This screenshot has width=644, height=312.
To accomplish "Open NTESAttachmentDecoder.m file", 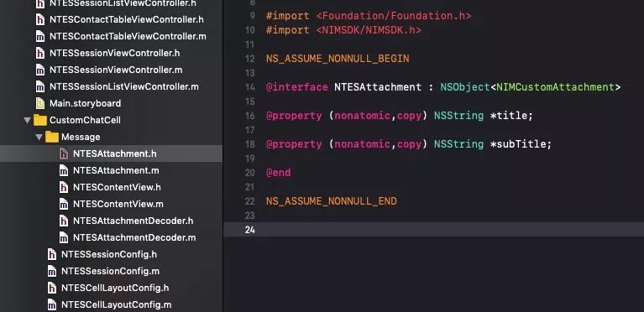I will pyautogui.click(x=134, y=238).
